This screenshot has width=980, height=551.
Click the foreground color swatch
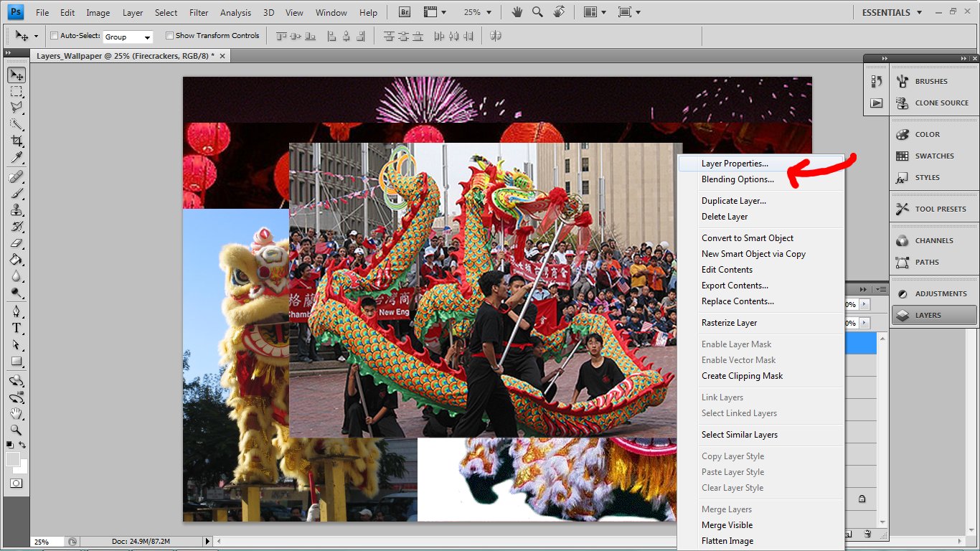point(12,459)
